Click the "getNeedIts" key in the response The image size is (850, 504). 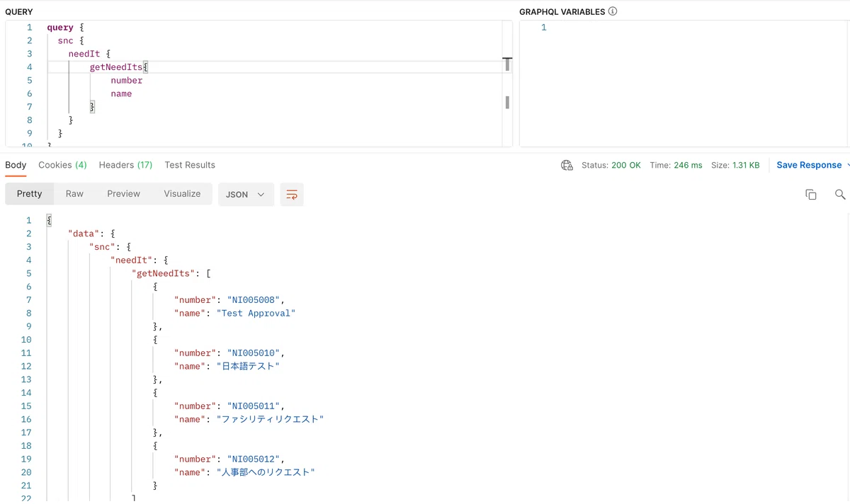coord(161,273)
